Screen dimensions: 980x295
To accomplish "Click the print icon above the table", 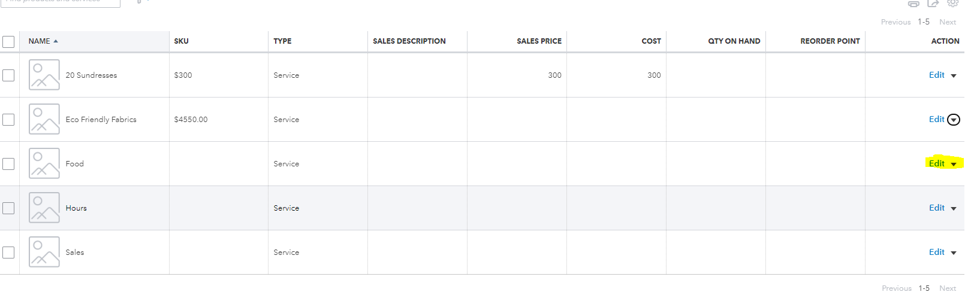I will 913,4.
